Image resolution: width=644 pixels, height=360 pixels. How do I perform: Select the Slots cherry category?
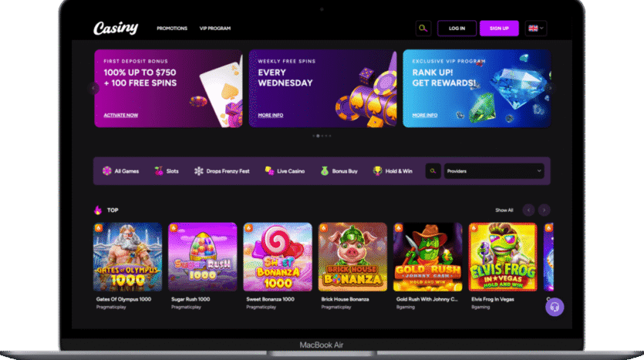coord(167,171)
